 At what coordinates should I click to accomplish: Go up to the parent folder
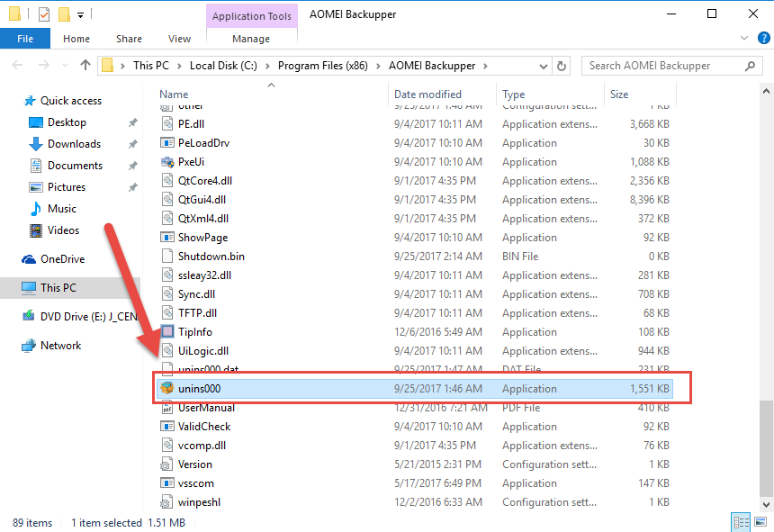85,65
